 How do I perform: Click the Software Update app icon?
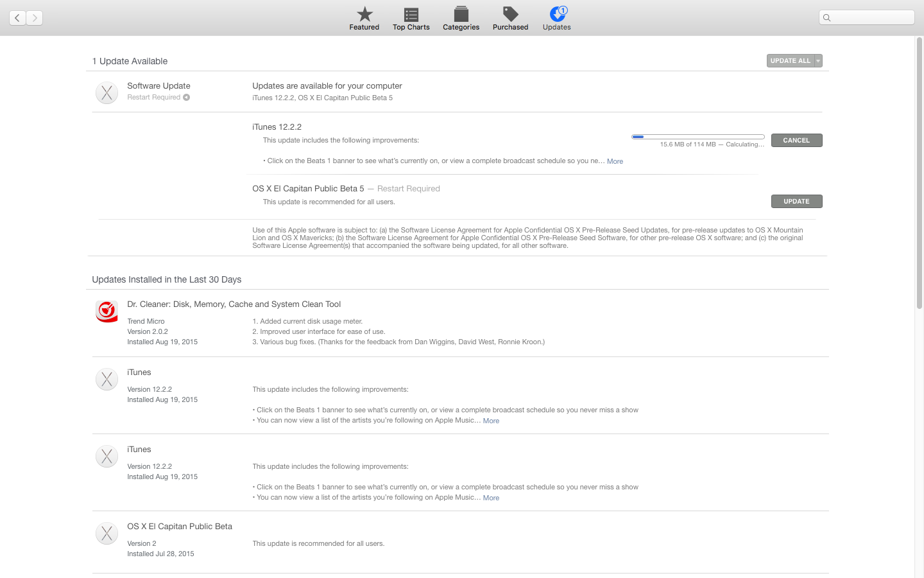(x=107, y=93)
